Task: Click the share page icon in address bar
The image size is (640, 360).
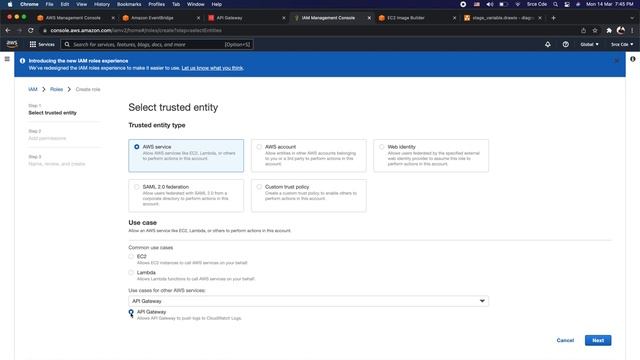Action: pos(583,31)
